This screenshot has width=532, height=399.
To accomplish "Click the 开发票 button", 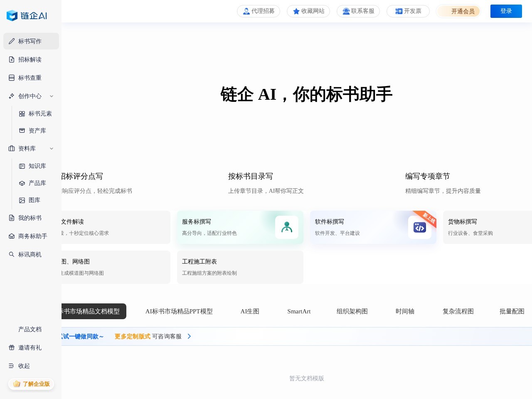I will [408, 11].
